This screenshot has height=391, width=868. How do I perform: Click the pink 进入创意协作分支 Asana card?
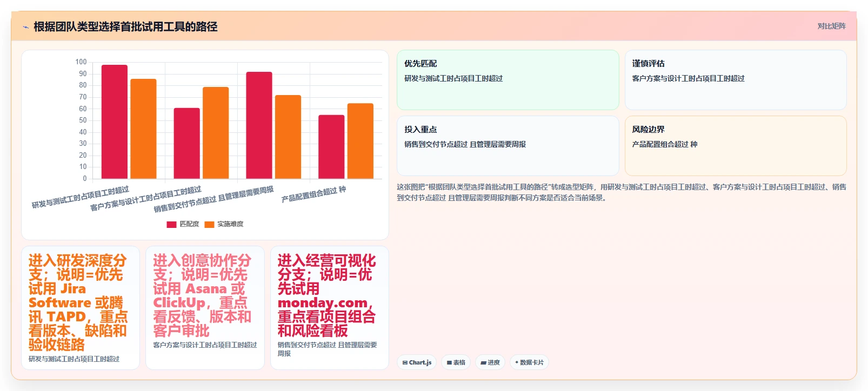[x=205, y=308]
